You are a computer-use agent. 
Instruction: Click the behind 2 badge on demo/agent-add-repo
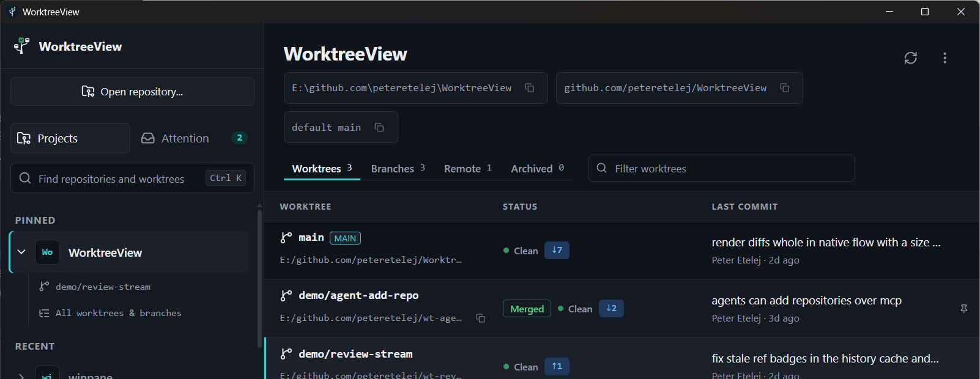(611, 308)
